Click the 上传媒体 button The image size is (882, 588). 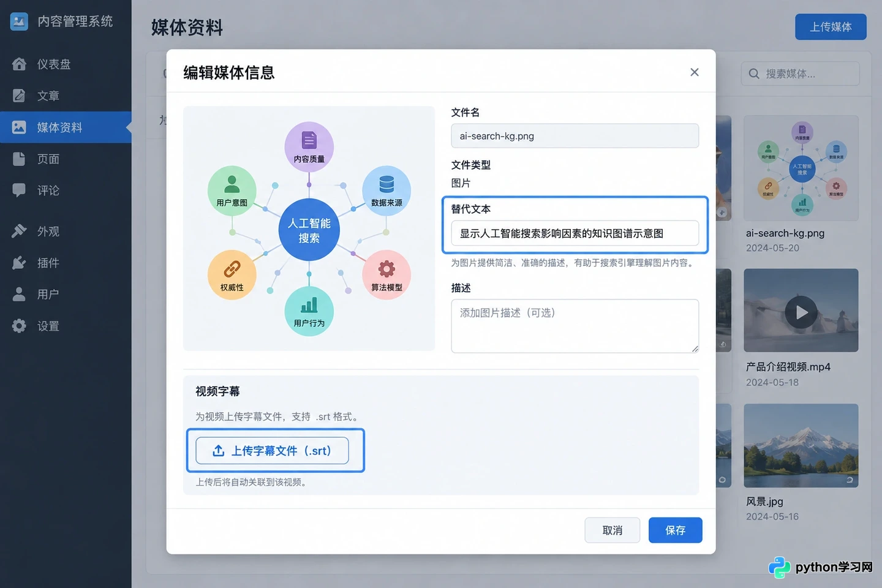coord(831,27)
